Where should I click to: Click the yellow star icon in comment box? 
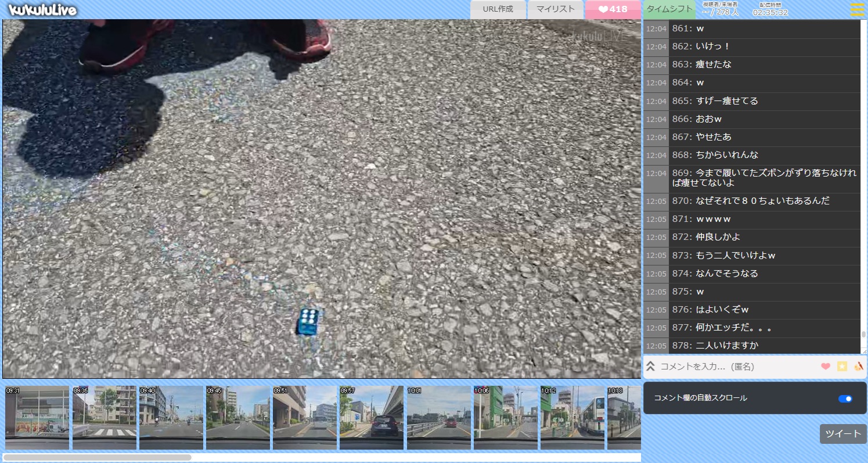[x=842, y=367]
